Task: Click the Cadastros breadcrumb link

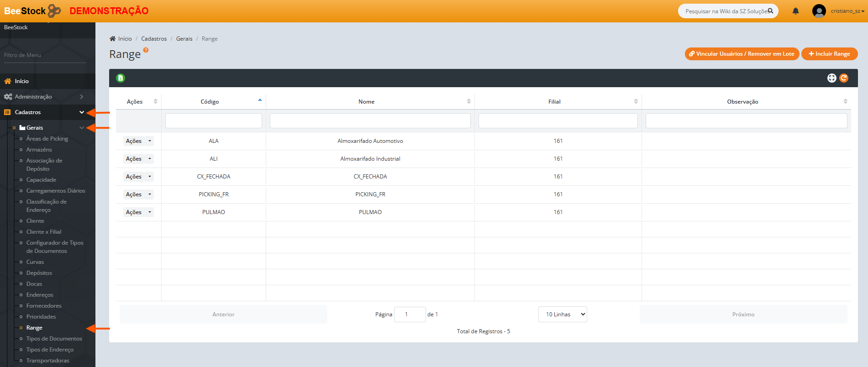Action: (154, 39)
